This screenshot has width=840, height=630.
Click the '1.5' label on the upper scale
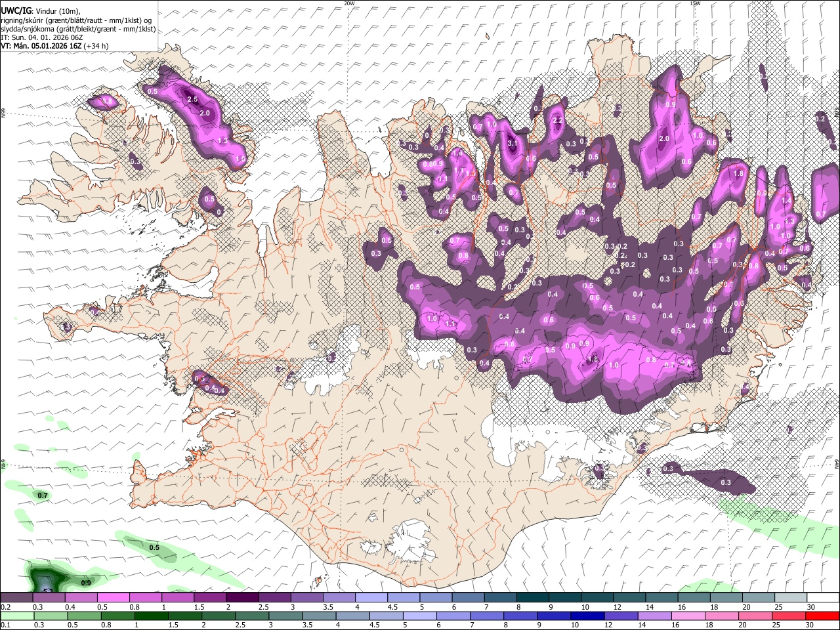199,607
